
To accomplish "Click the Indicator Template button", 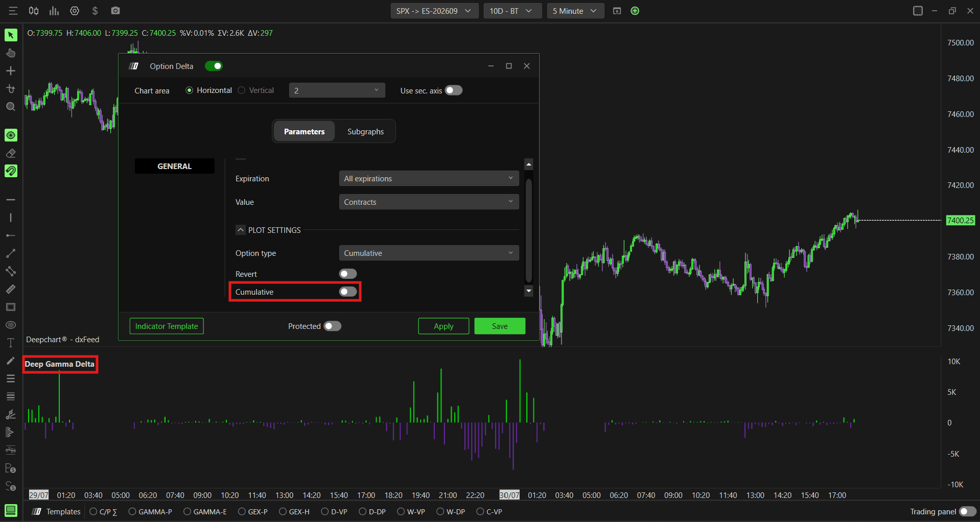I will tap(167, 326).
